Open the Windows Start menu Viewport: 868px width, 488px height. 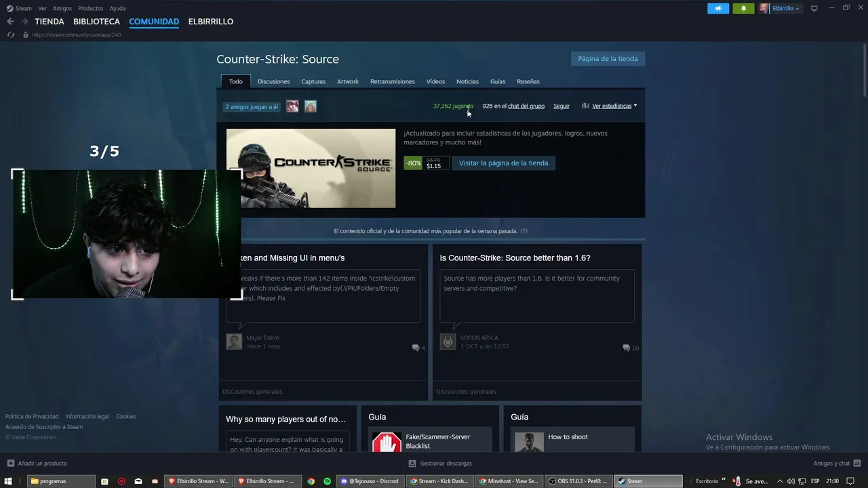tap(9, 481)
